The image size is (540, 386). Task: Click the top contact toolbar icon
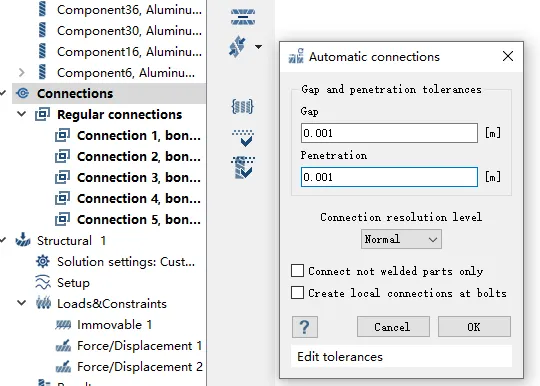[243, 17]
